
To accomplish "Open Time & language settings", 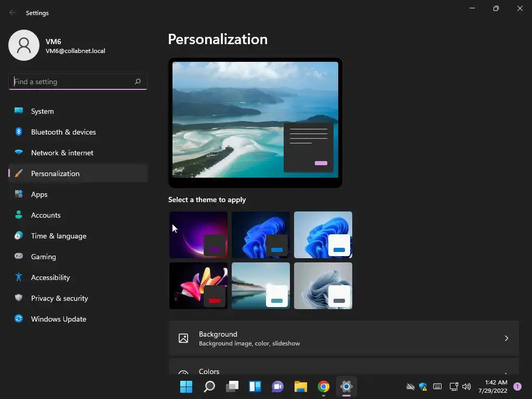I will [x=78, y=236].
